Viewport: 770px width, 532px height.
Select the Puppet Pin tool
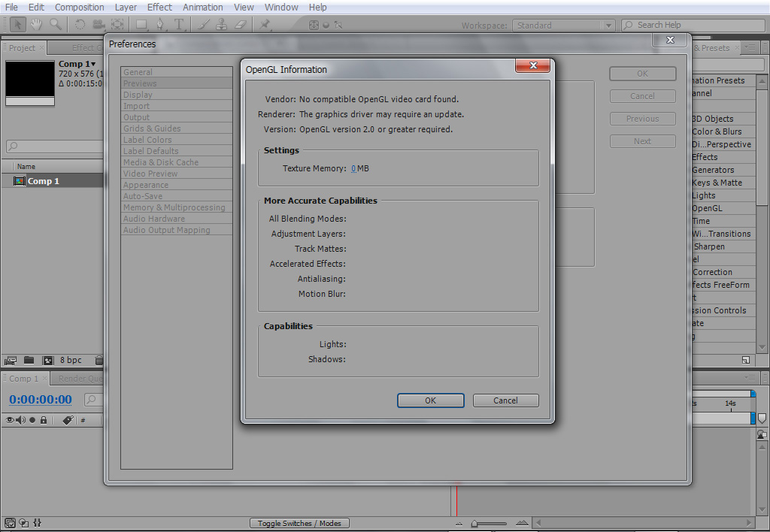pos(265,25)
